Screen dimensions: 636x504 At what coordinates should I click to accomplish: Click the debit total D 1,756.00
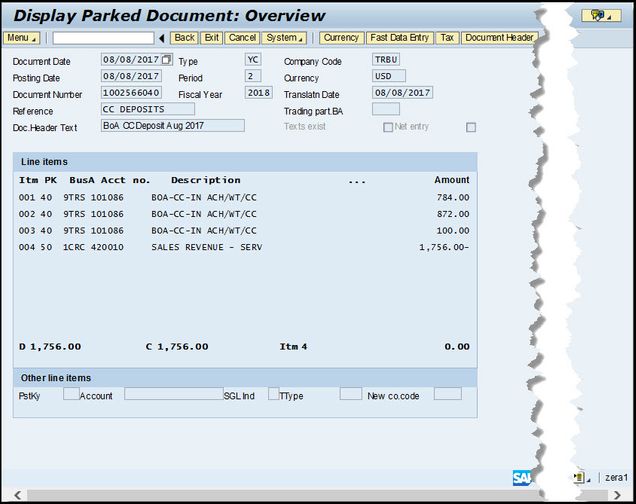50,347
